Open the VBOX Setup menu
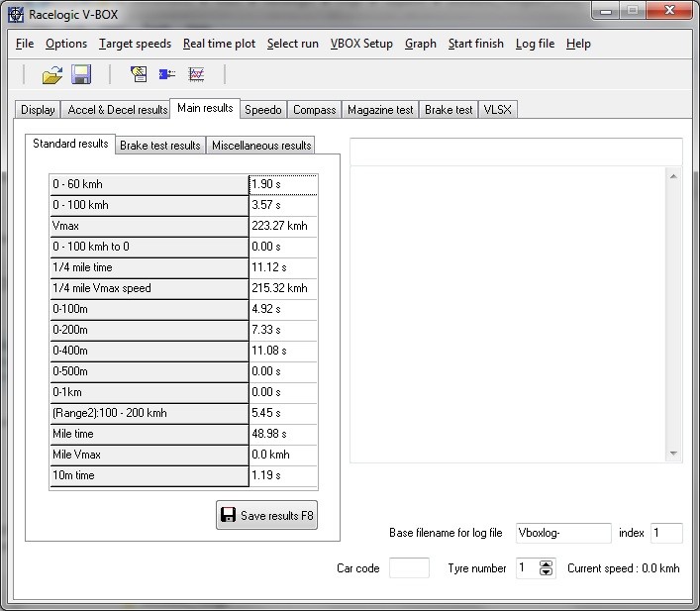700x611 pixels. pos(361,44)
